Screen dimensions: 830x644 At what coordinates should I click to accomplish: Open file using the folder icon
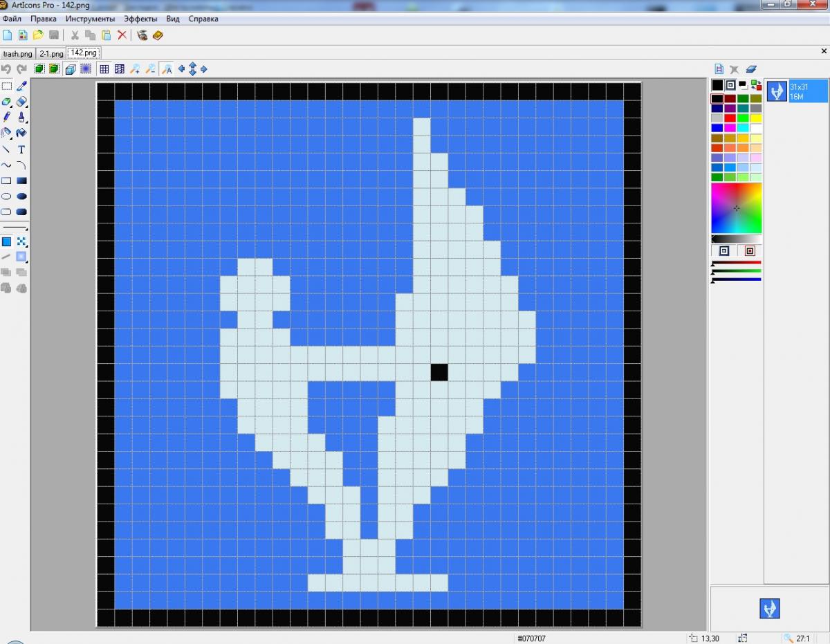[x=38, y=35]
